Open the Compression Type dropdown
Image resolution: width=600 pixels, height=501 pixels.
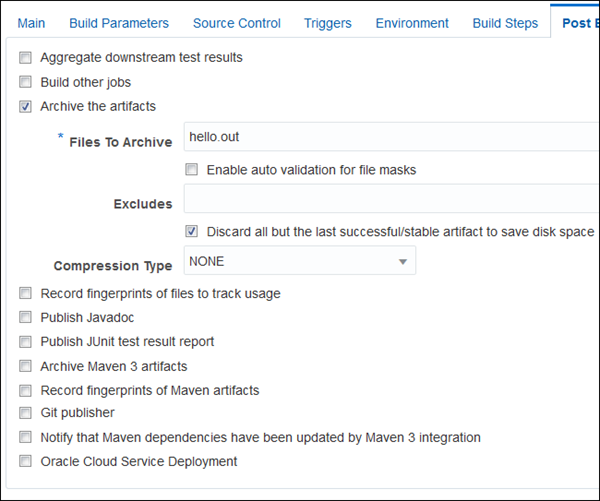(x=300, y=261)
